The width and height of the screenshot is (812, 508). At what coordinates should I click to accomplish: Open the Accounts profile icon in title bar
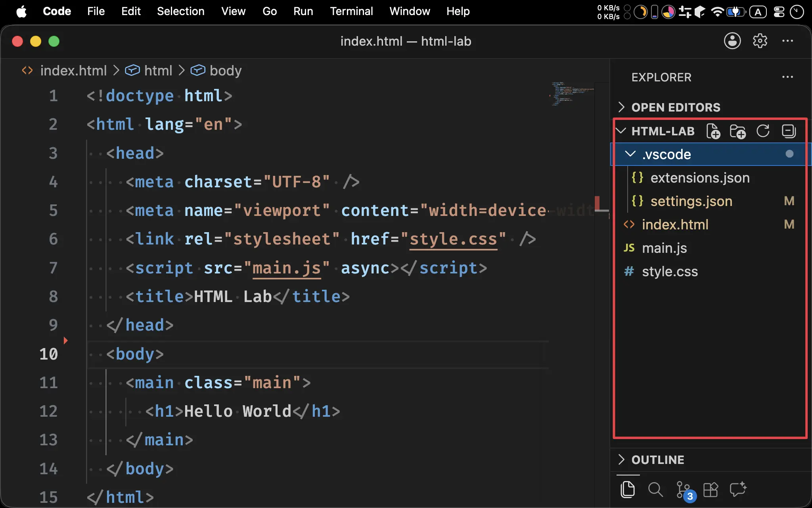(732, 41)
